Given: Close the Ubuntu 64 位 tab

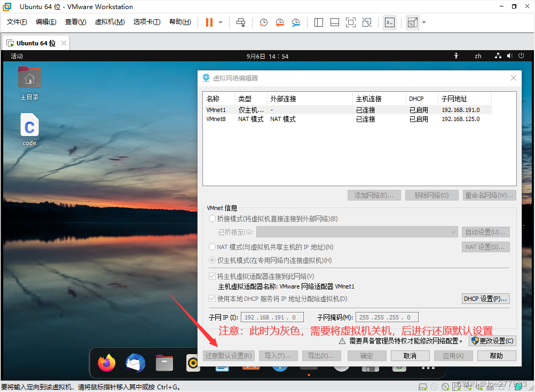Looking at the screenshot, I should point(64,43).
